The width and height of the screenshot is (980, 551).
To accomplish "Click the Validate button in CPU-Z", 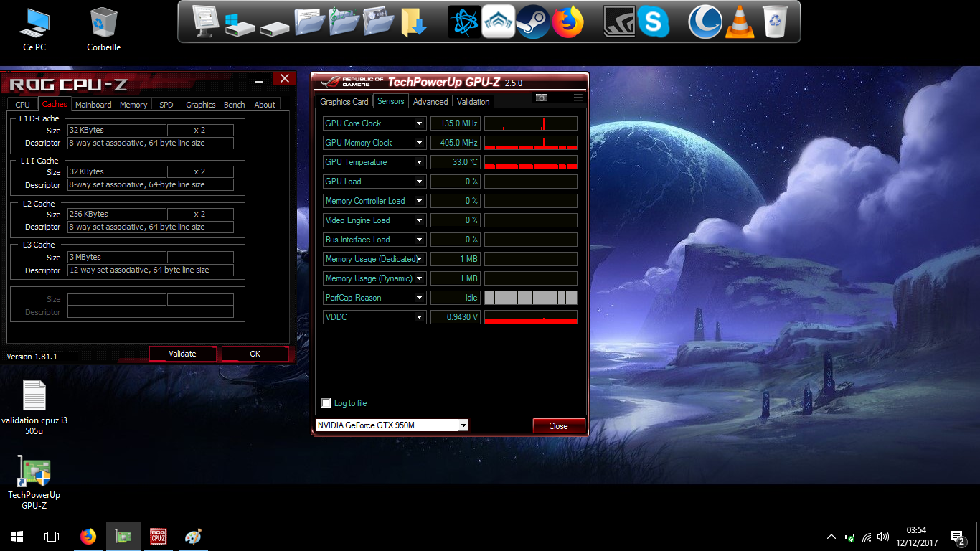I will (182, 354).
